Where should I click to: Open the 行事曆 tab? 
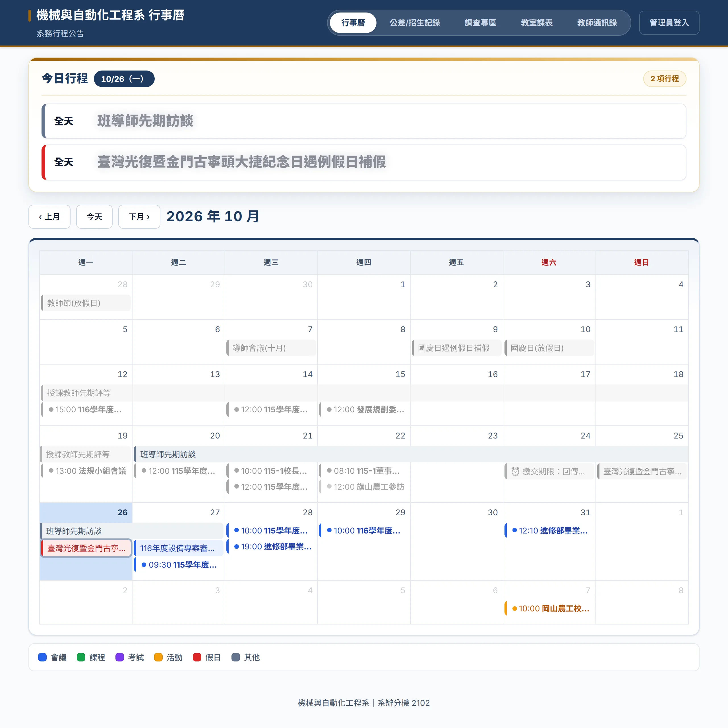pyautogui.click(x=353, y=23)
